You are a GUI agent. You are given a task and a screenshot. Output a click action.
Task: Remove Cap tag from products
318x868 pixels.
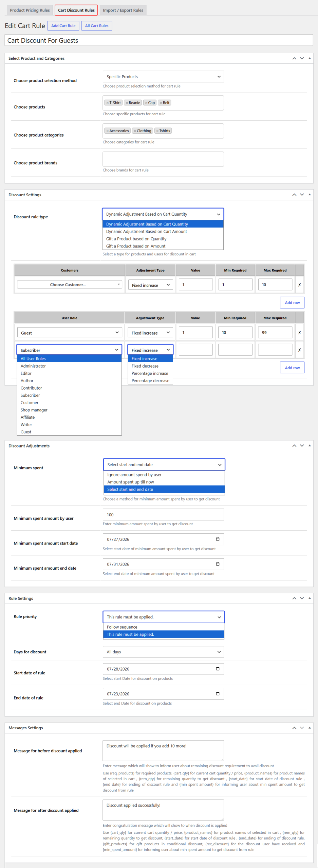point(146,103)
